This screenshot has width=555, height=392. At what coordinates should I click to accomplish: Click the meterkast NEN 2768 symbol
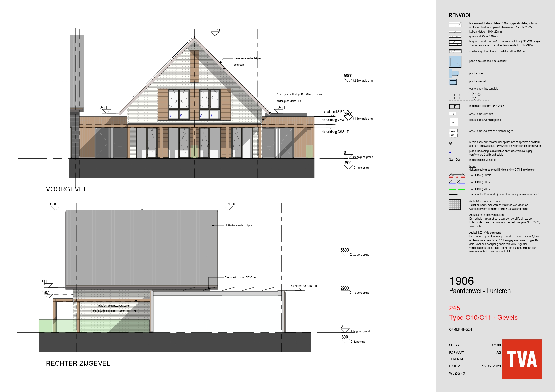pos(454,106)
